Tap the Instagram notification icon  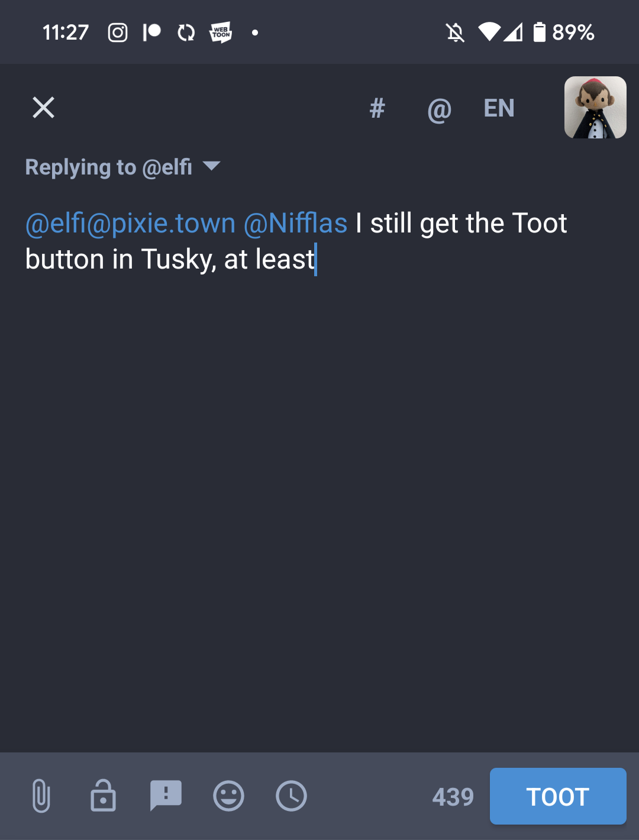point(118,33)
